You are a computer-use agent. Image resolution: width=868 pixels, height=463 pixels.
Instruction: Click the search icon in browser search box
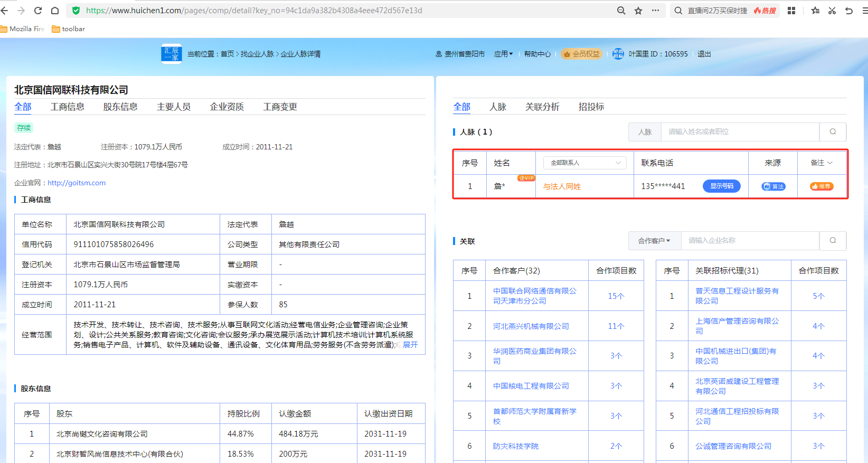pyautogui.click(x=678, y=11)
